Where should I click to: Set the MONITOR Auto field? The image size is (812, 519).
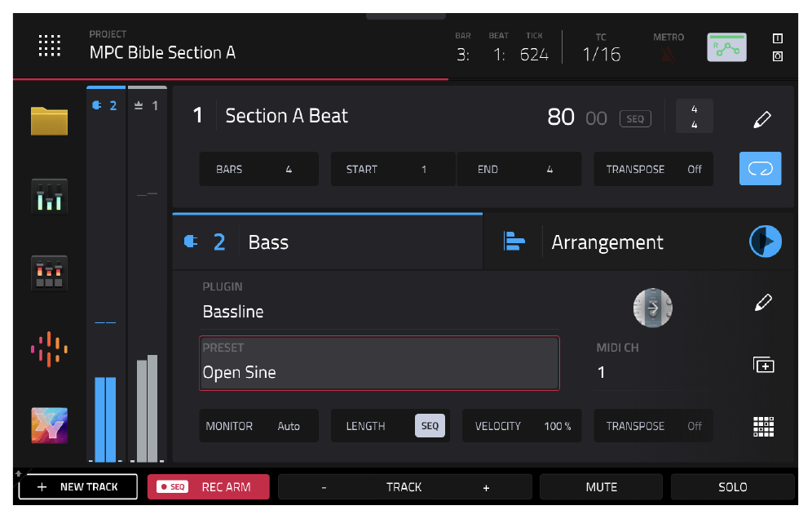click(258, 426)
